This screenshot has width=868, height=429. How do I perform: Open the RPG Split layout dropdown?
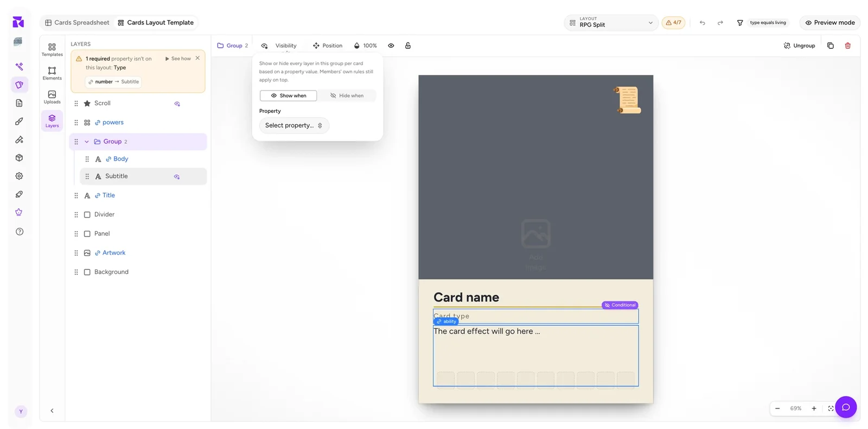[x=611, y=23]
